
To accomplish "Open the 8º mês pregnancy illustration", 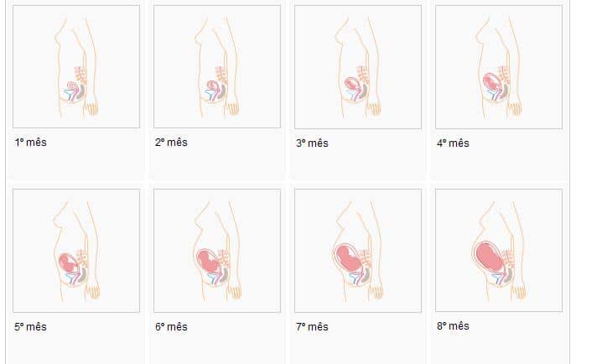I will [x=499, y=250].
